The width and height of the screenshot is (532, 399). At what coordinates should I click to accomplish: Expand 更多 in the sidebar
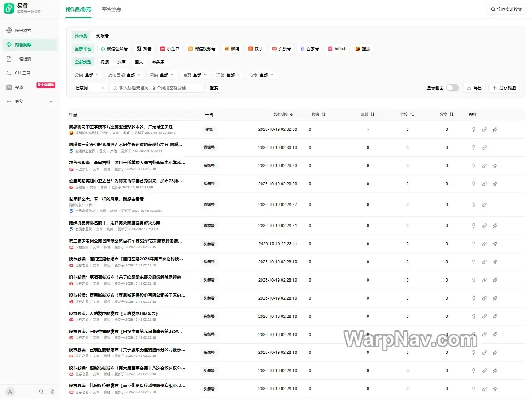tap(30, 102)
